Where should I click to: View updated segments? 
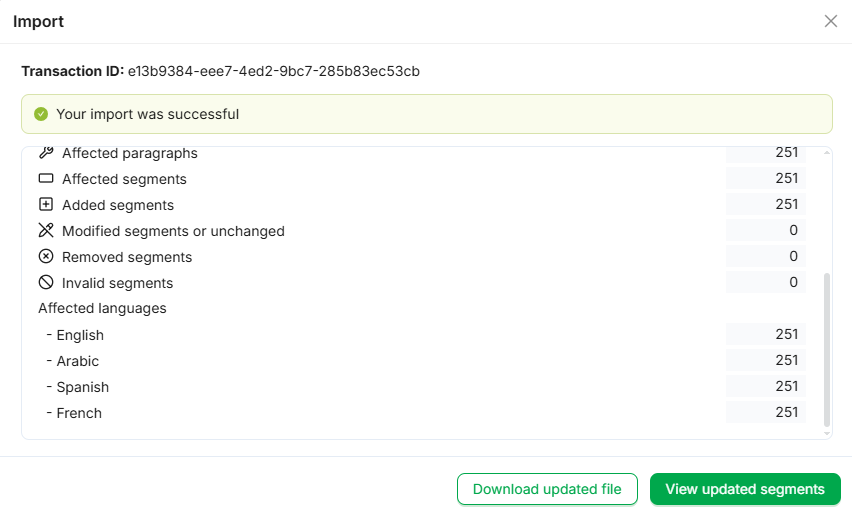pos(745,489)
